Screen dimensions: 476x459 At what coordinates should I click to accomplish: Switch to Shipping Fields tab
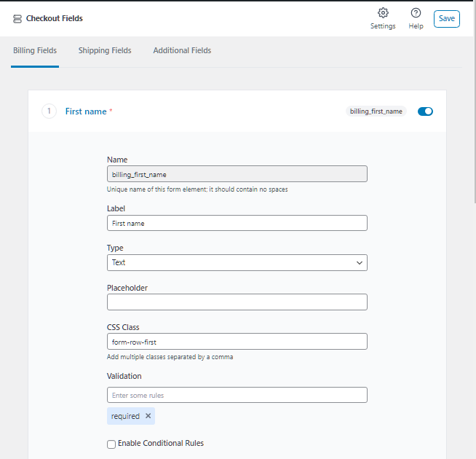(x=105, y=51)
